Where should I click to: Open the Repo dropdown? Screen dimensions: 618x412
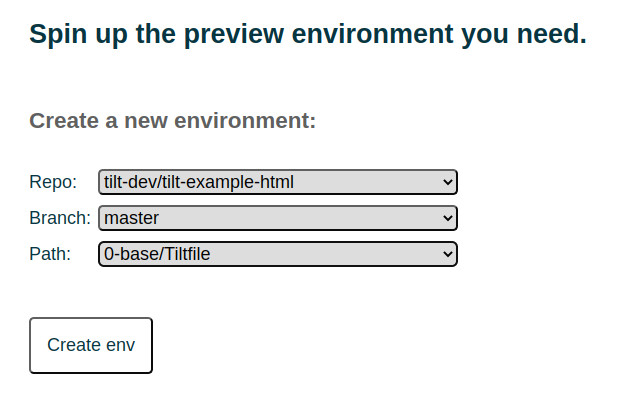(278, 182)
